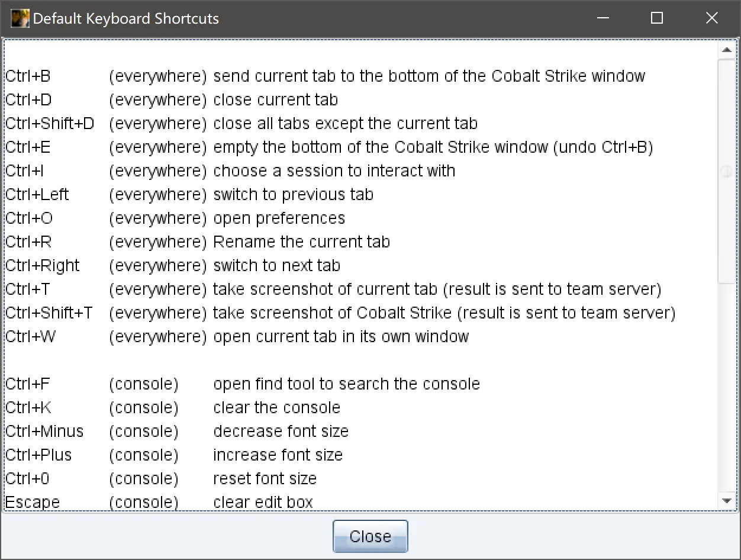Click the 'reset font size' line

265,479
